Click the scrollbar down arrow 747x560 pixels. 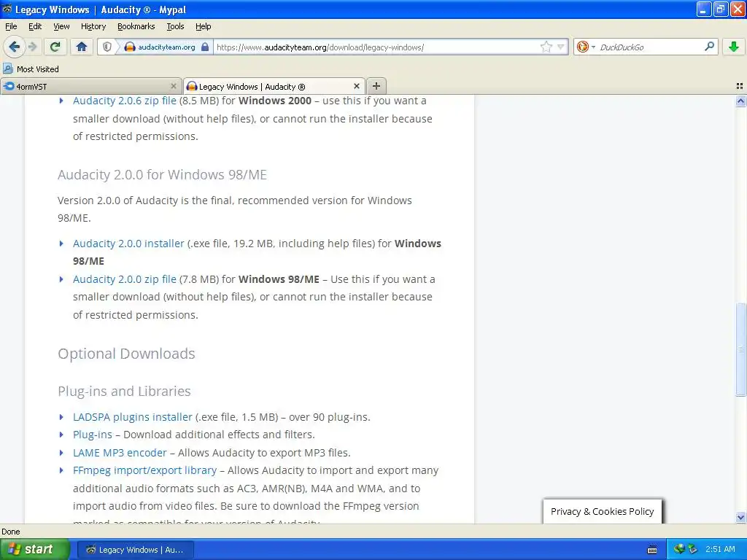tap(740, 517)
